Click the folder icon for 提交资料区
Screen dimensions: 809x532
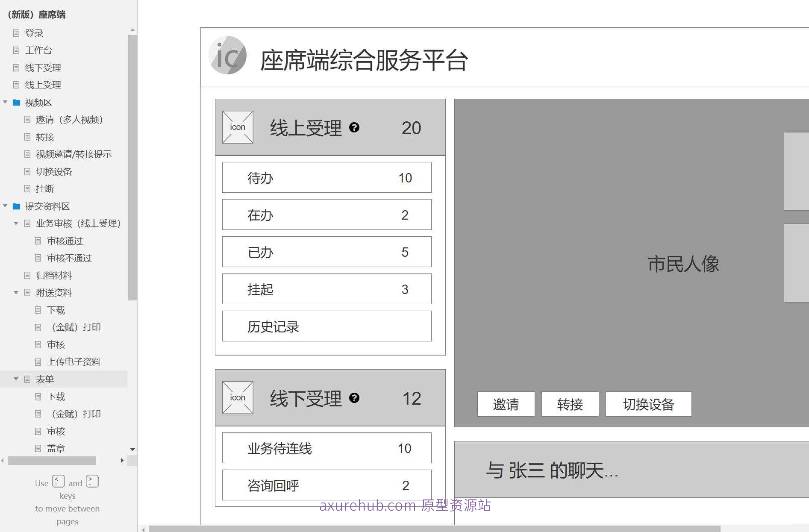pyautogui.click(x=16, y=206)
